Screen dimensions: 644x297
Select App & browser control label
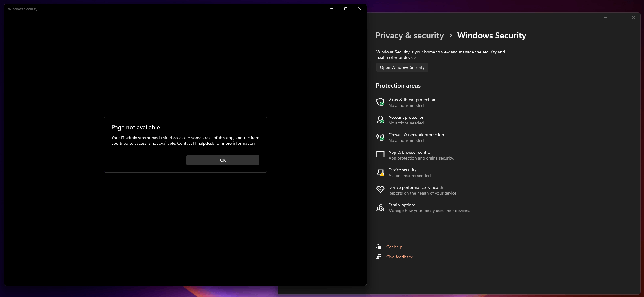click(410, 152)
